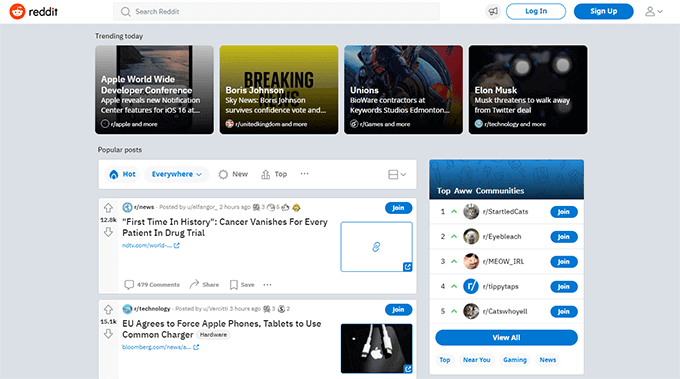The width and height of the screenshot is (680, 379).
Task: Open the r/tippytaps community
Action: tap(501, 286)
